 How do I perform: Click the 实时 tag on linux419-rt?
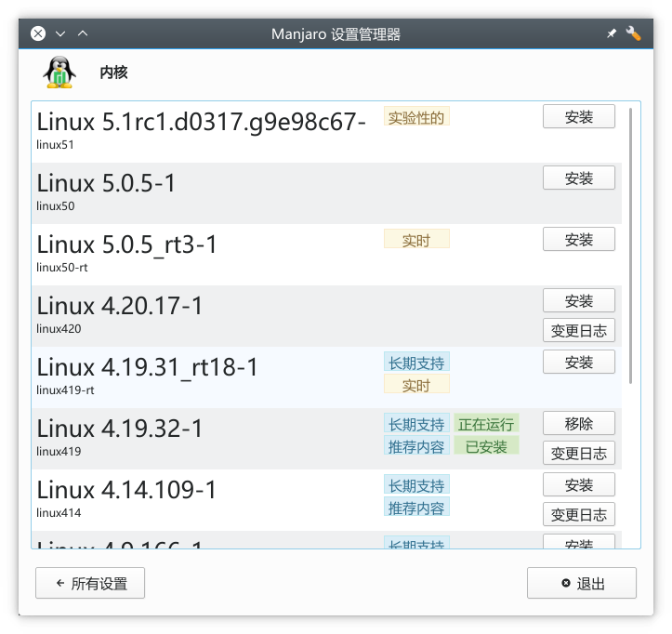pos(416,384)
